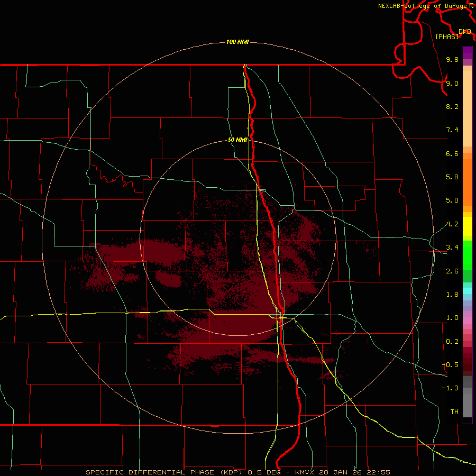Pick the gray bottom color bar segment
The image size is (476, 476).
(x=467, y=405)
